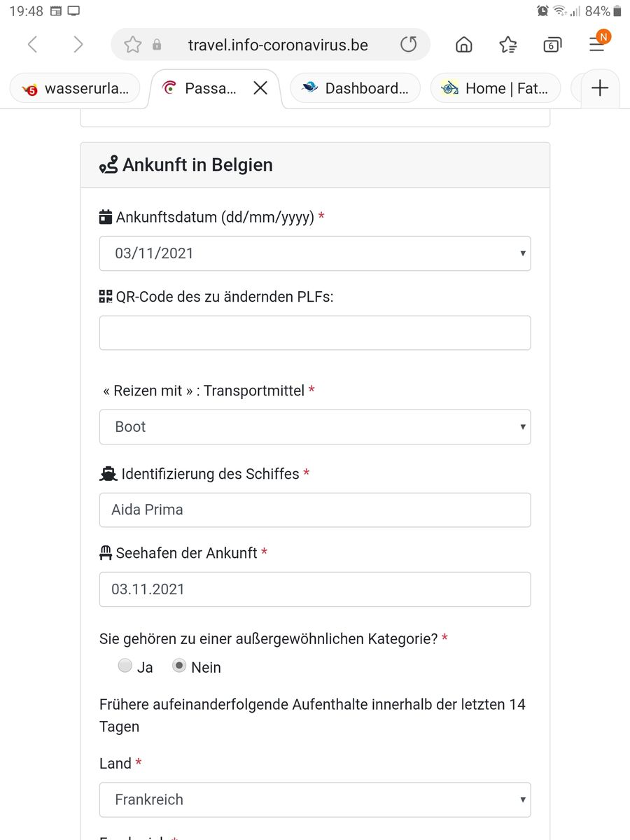Screen dimensions: 630x840
Task: Switch to the Home | Fat... tab
Action: [496, 88]
